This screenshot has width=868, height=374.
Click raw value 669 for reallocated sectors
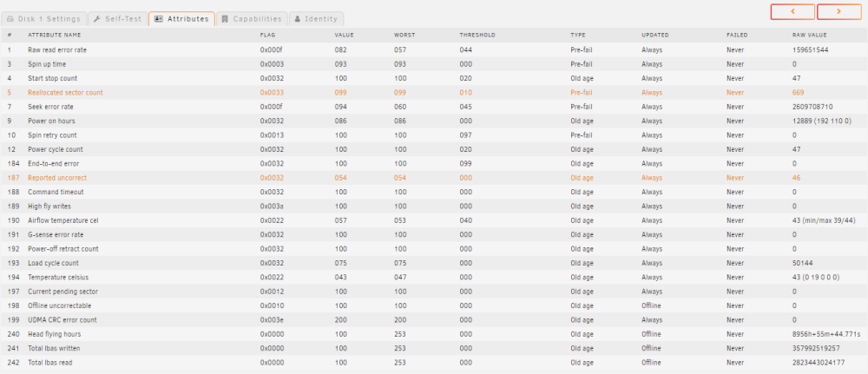[x=798, y=92]
